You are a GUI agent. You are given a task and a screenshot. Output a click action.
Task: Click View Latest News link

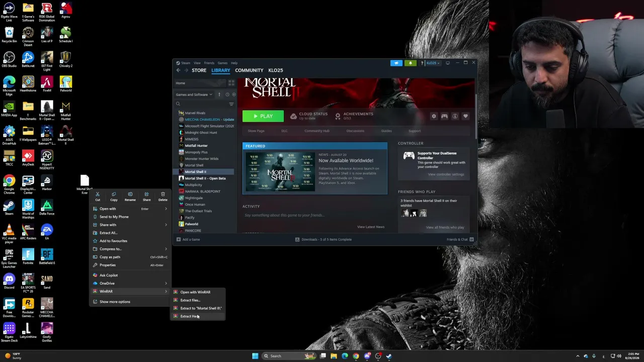coord(371,227)
